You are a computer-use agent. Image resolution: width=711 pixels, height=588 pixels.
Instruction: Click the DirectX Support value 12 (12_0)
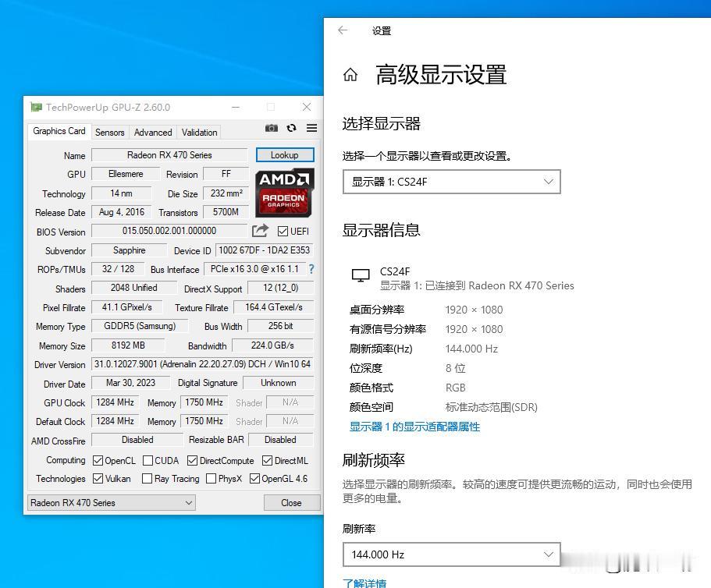tap(281, 288)
